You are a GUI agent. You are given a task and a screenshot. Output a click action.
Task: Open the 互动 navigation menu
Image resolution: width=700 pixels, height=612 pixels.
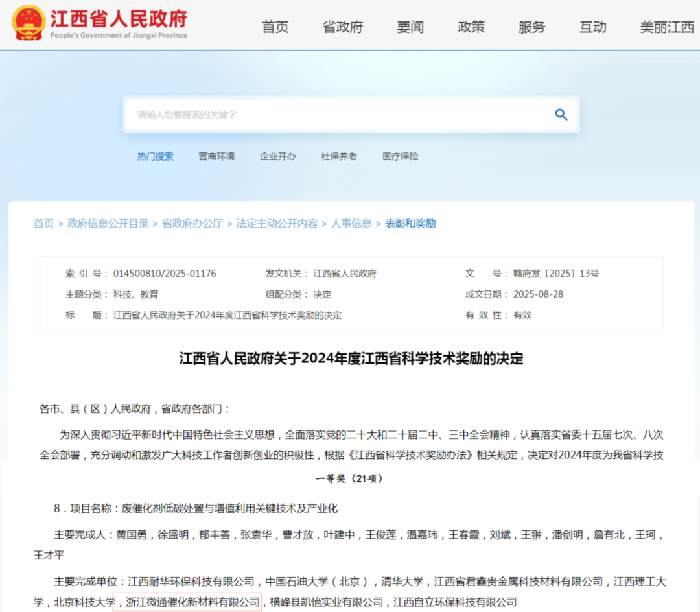pos(593,27)
